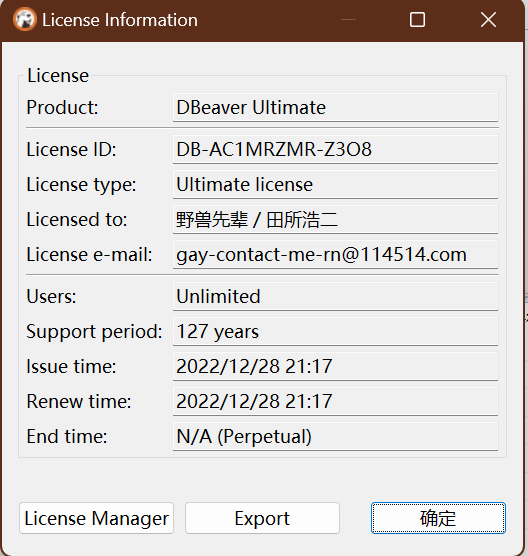The height and width of the screenshot is (556, 528).
Task: Click the License ID field DB-AC1MRZMR-Z3O8
Action: pyautogui.click(x=335, y=149)
